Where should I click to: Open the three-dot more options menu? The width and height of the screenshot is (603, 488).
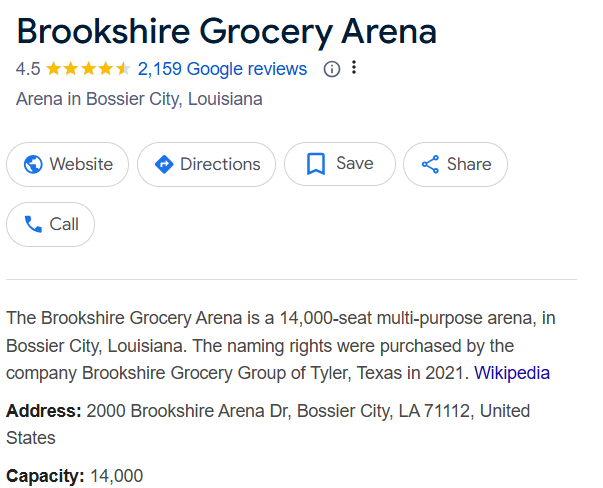pyautogui.click(x=354, y=69)
